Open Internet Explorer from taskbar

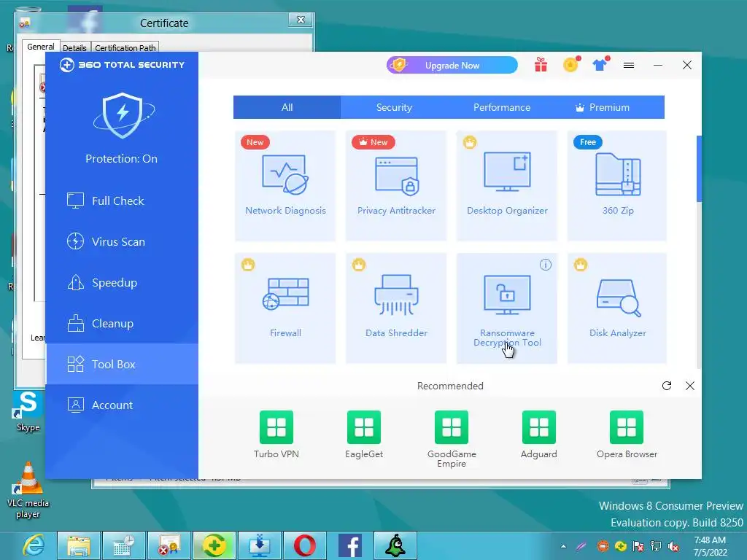tap(34, 545)
